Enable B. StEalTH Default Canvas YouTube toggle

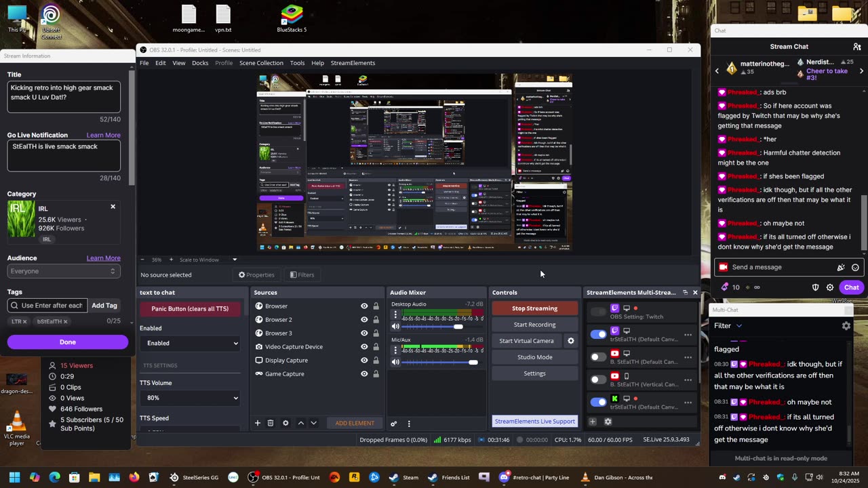click(598, 357)
